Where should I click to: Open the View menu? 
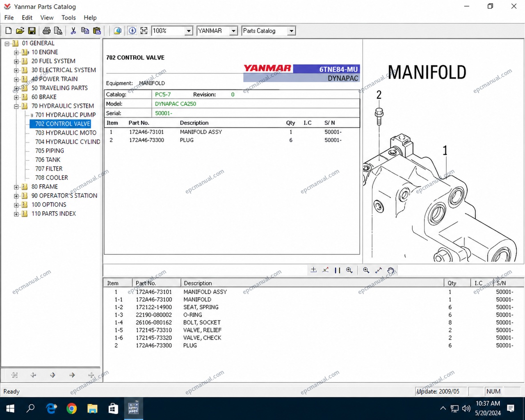47,18
